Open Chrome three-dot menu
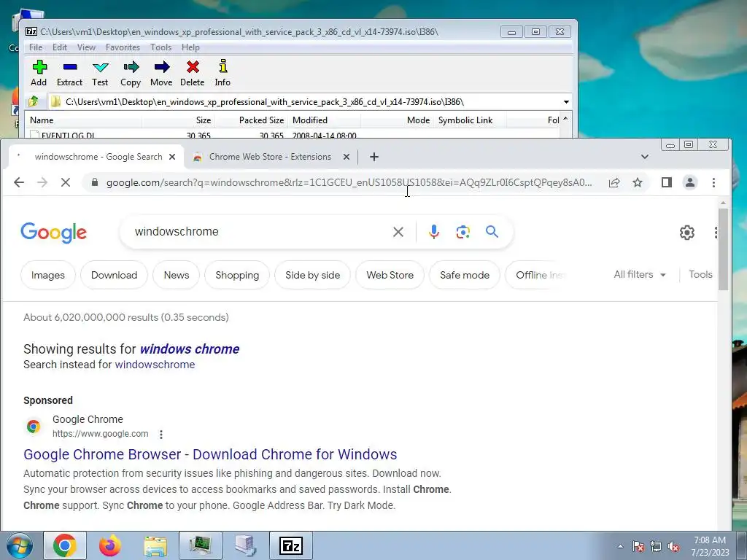Screen dimensions: 747x560 tap(713, 182)
